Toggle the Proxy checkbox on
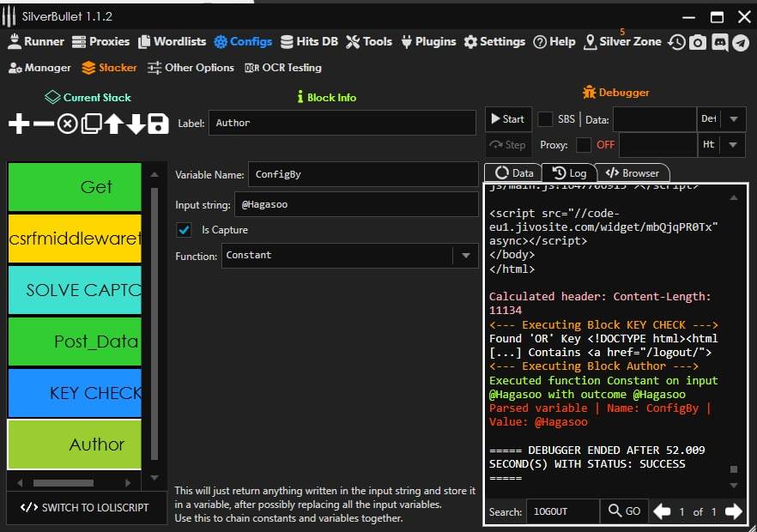This screenshot has height=532, width=757. pyautogui.click(x=584, y=145)
